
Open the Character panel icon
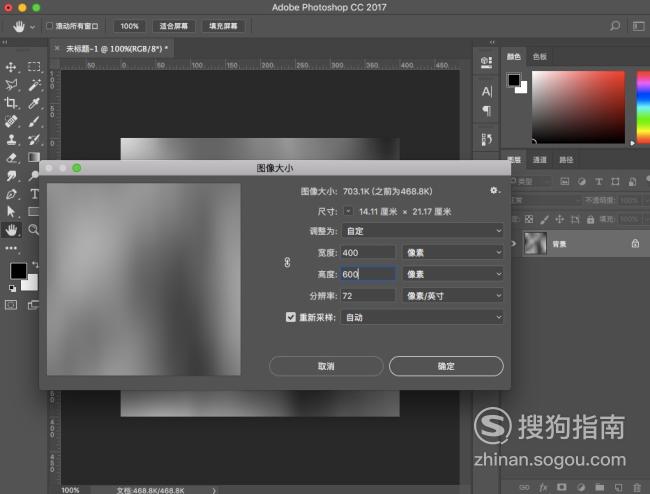click(x=487, y=91)
